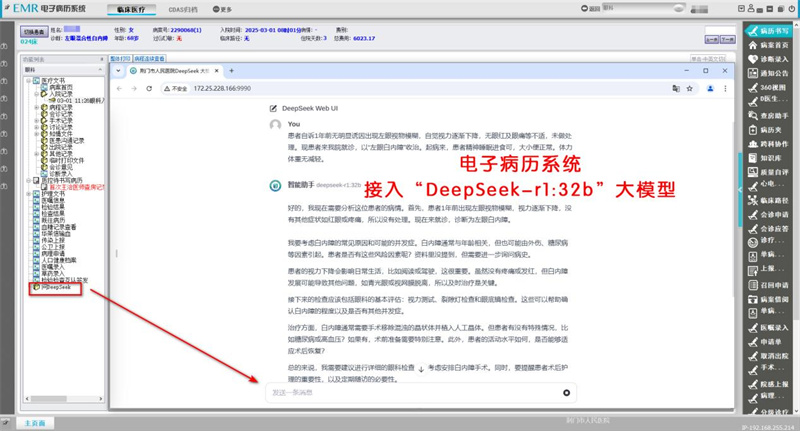
Task: Collapse the 质控待书写病历 tree node
Action: (x=29, y=180)
